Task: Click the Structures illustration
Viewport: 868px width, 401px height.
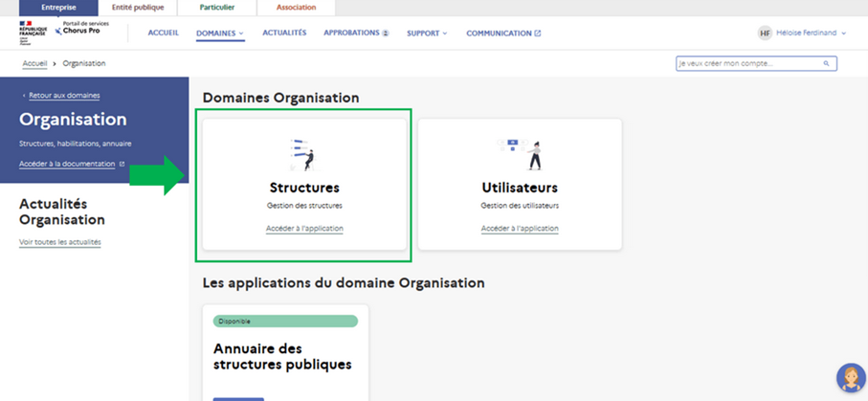Action: pyautogui.click(x=304, y=154)
